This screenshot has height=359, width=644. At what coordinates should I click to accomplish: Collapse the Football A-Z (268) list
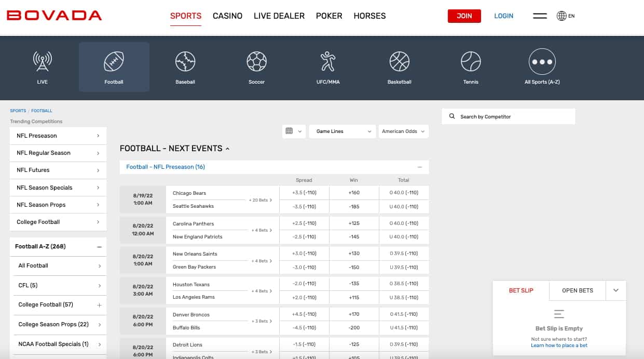tap(99, 247)
